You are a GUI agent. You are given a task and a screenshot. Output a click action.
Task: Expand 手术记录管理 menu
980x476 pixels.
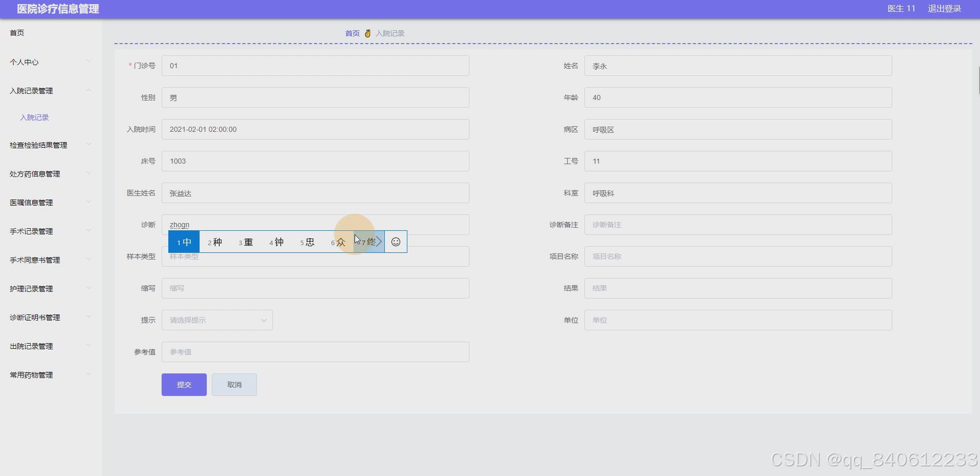51,231
